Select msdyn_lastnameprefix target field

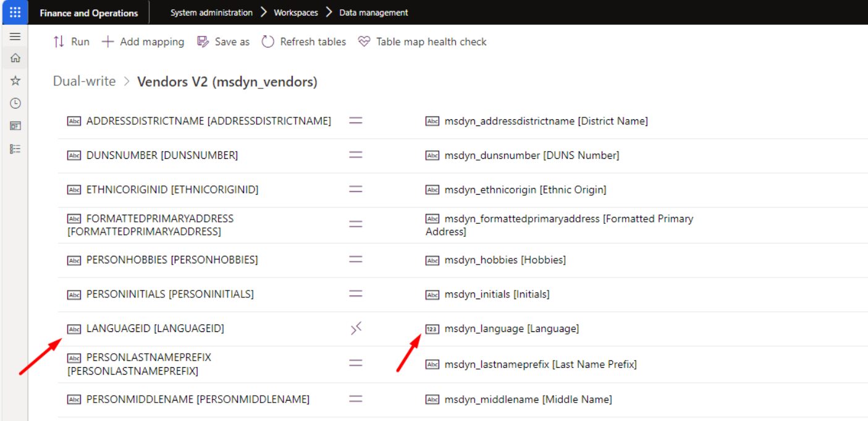coord(541,364)
